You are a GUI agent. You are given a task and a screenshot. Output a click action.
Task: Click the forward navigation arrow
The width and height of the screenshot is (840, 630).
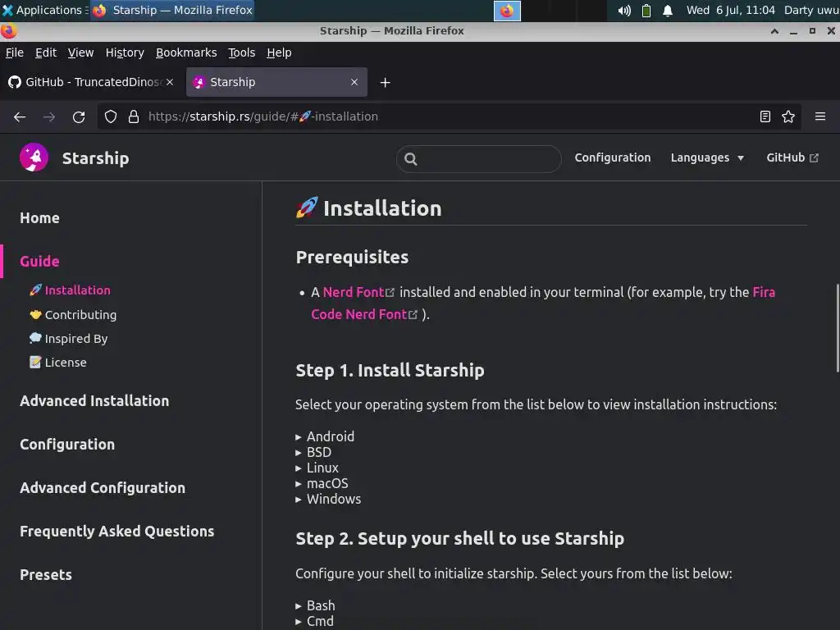pos(49,116)
